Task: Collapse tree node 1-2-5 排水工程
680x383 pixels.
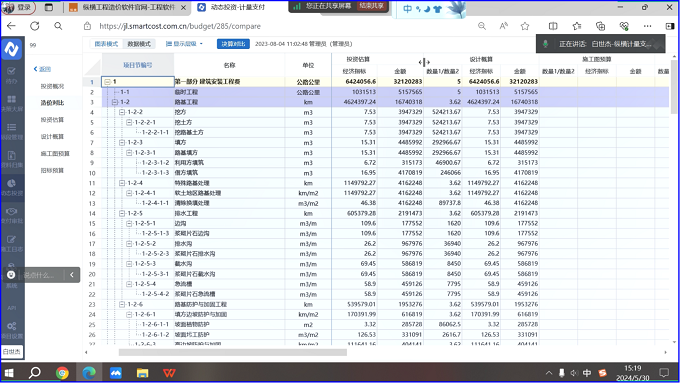Action: coord(122,213)
